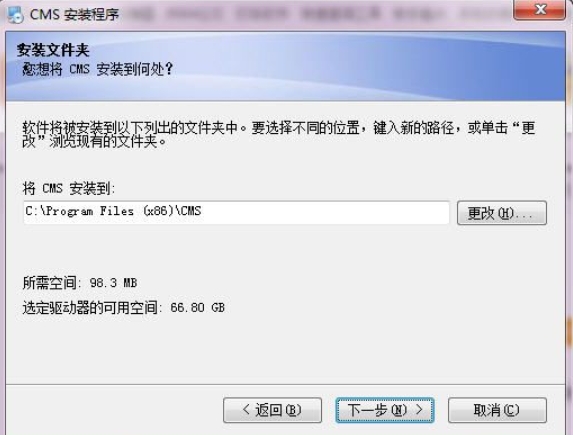Close the CMS 安装程序 window

(539, 10)
